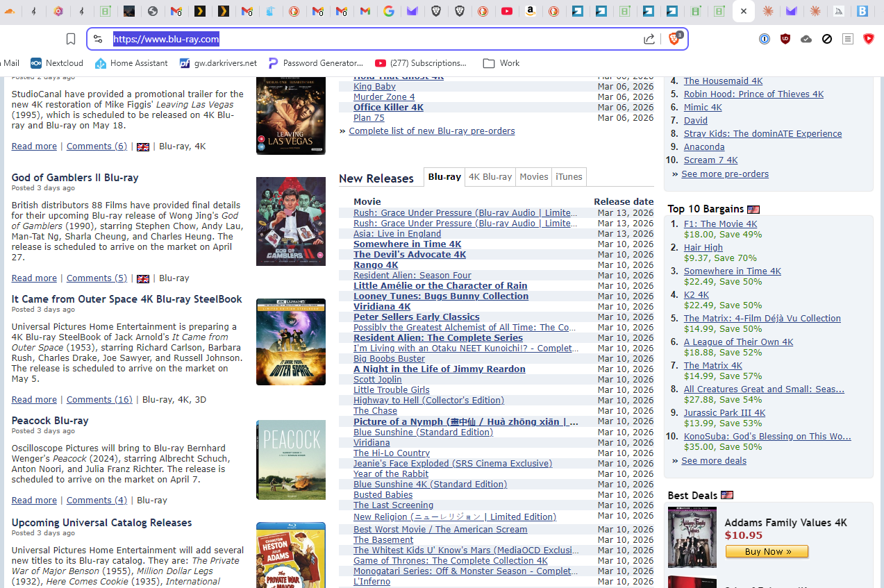Open Office Killer 4K pre-order link
The height and width of the screenshot is (588, 884).
coord(388,108)
